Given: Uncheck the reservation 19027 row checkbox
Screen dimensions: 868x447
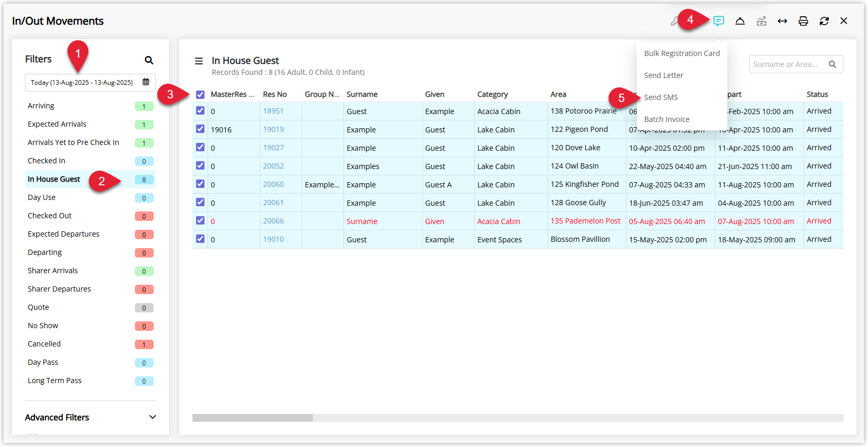Looking at the screenshot, I should pyautogui.click(x=200, y=148).
